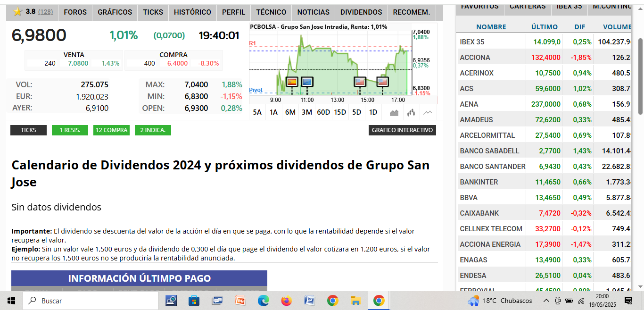Open the RECOMEM. tab
Image resolution: width=644 pixels, height=310 pixels.
pos(412,12)
